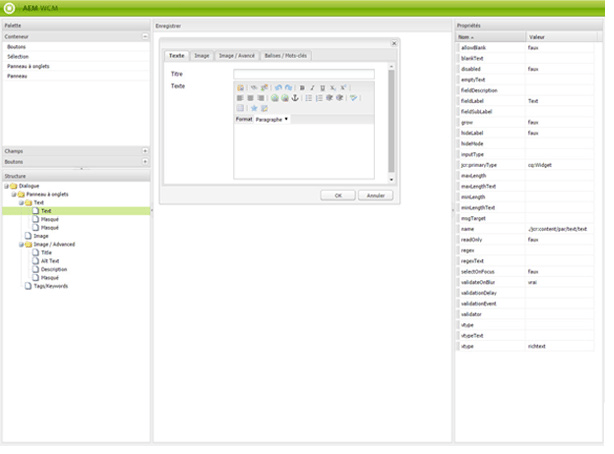Apply subscript formatting icon
The width and height of the screenshot is (614, 454).
pyautogui.click(x=333, y=88)
